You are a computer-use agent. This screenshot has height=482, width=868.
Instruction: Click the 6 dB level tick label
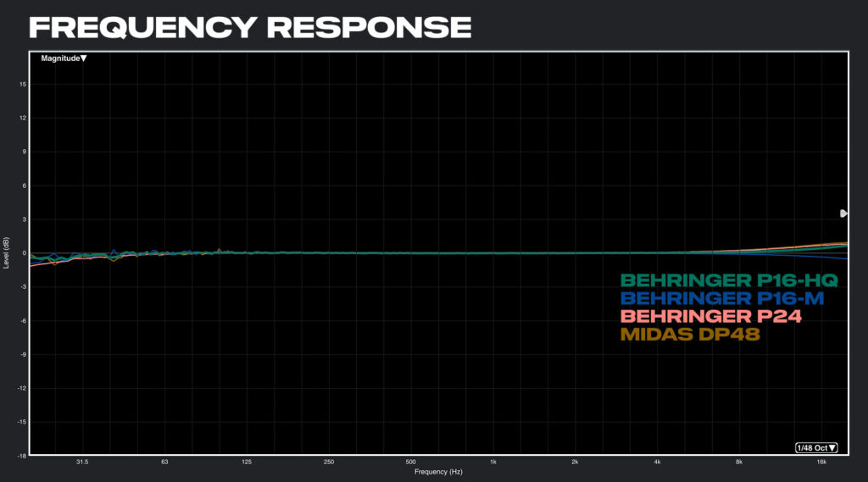tap(25, 186)
